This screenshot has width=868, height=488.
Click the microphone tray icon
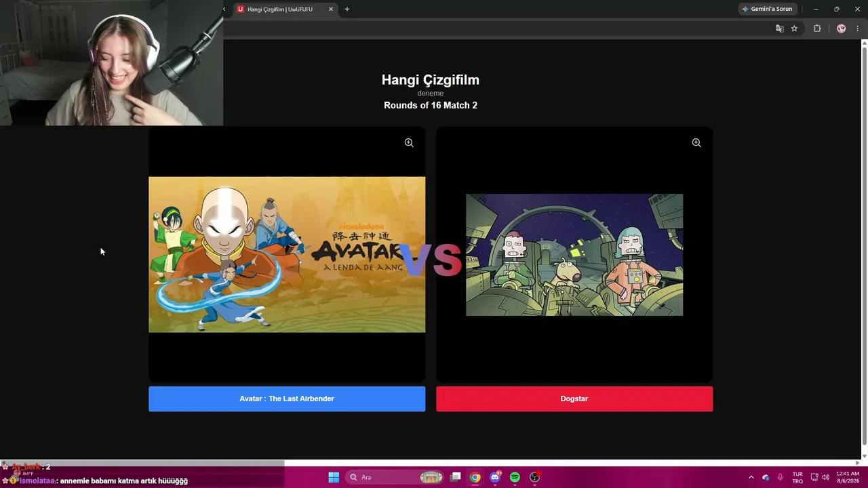coord(781,477)
